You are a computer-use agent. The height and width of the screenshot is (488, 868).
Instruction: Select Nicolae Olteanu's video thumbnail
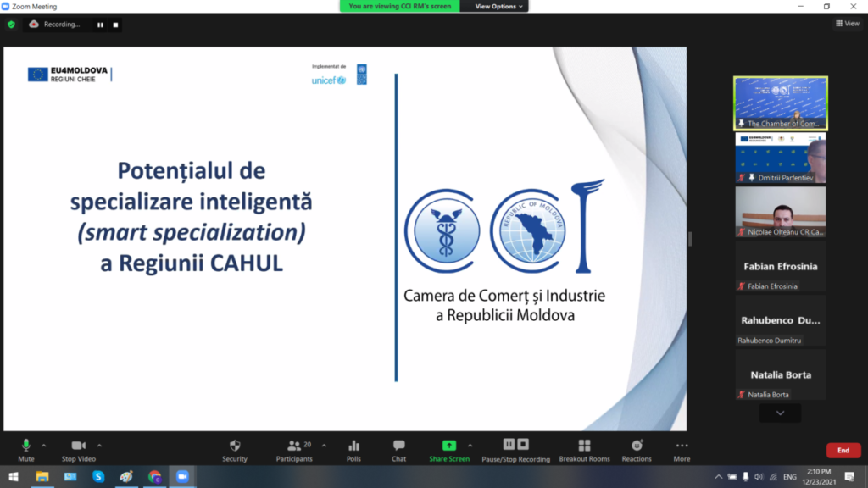781,212
